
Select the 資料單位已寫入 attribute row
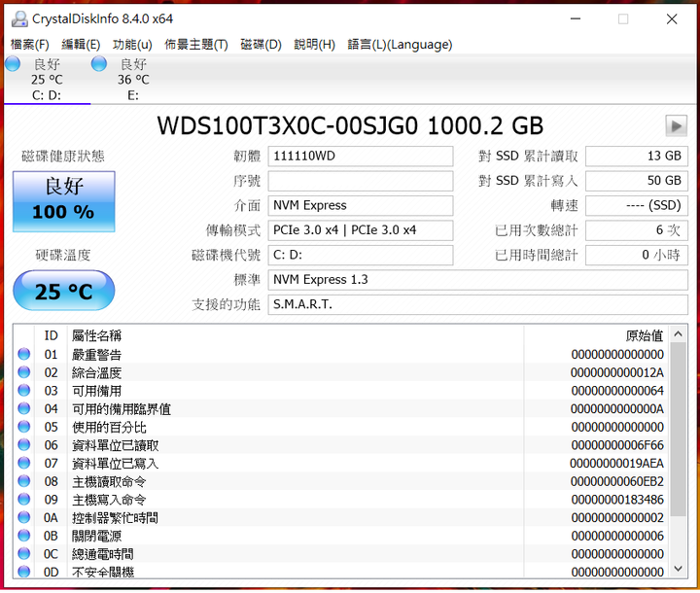coord(341,463)
